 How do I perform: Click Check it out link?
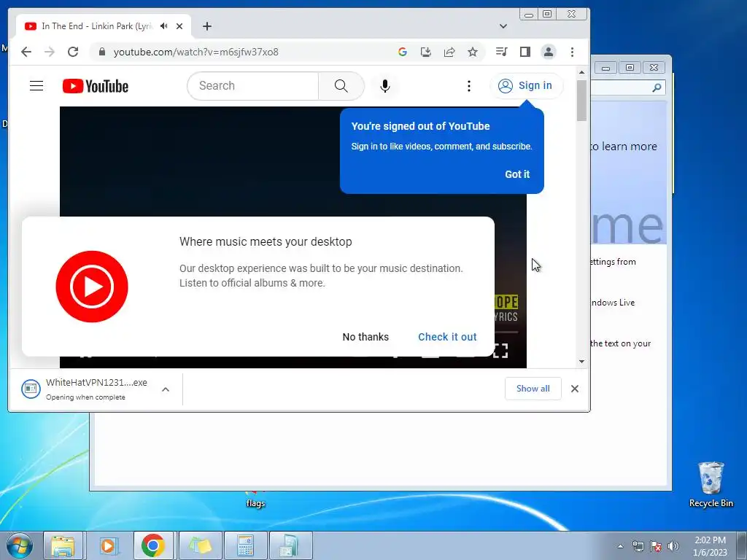[447, 337]
